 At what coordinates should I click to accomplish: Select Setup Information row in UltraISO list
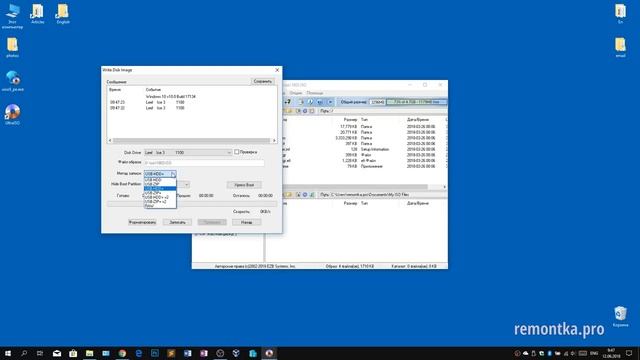coord(364,149)
